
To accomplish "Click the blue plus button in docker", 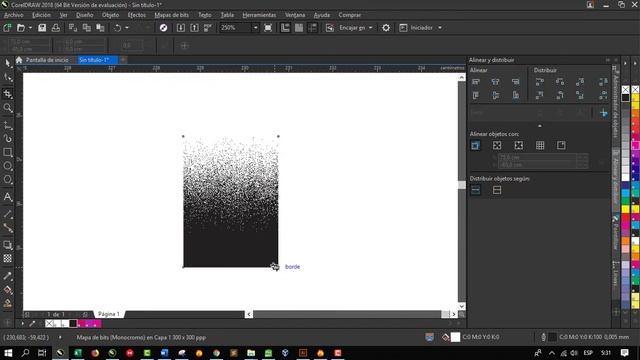I will tap(603, 113).
